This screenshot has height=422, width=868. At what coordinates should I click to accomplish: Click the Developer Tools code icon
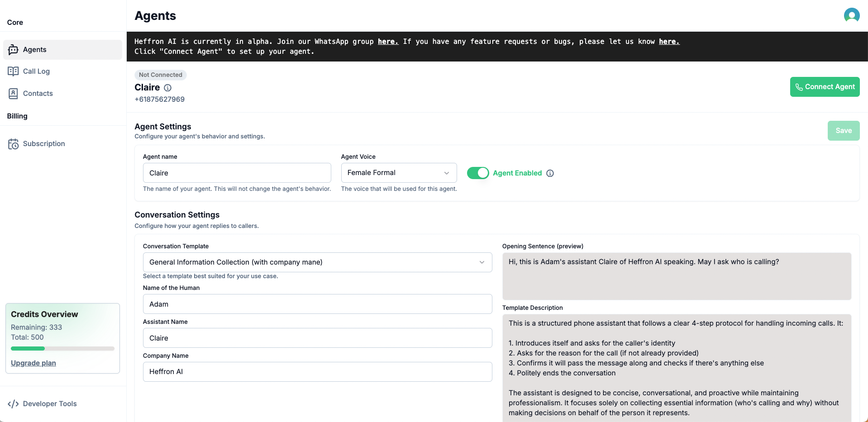point(14,404)
